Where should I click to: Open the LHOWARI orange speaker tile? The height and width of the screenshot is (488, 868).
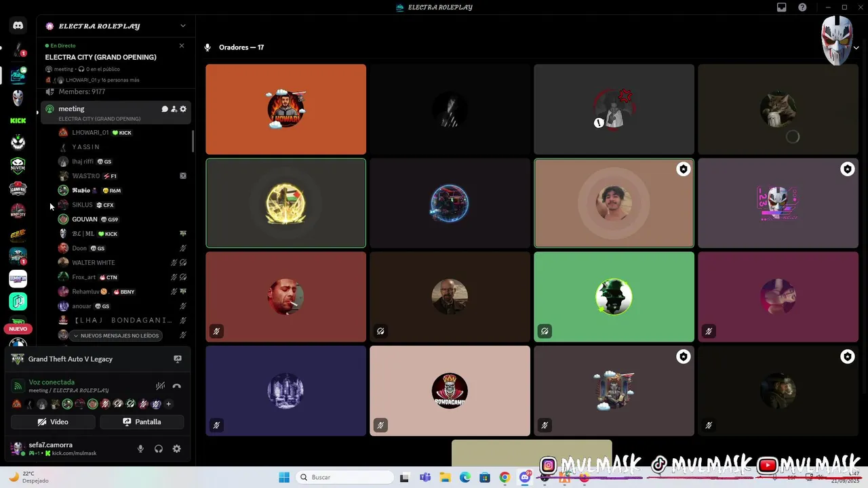point(285,109)
